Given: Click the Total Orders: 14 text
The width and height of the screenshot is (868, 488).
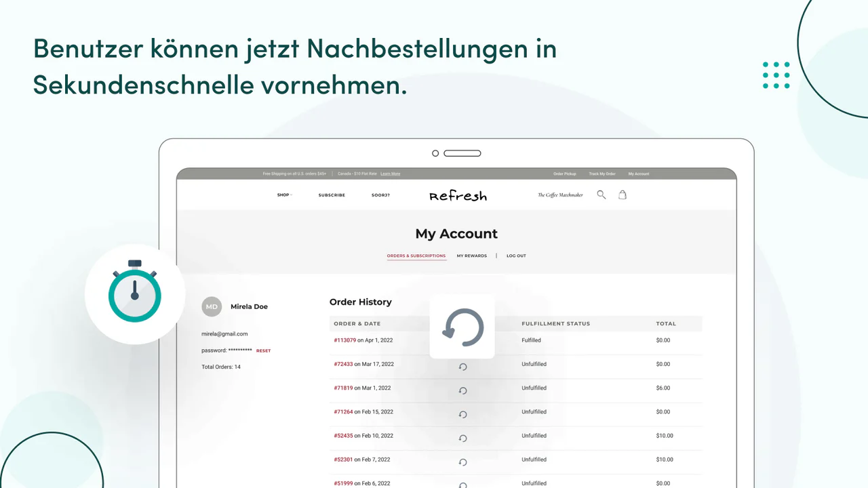Looking at the screenshot, I should 221,367.
